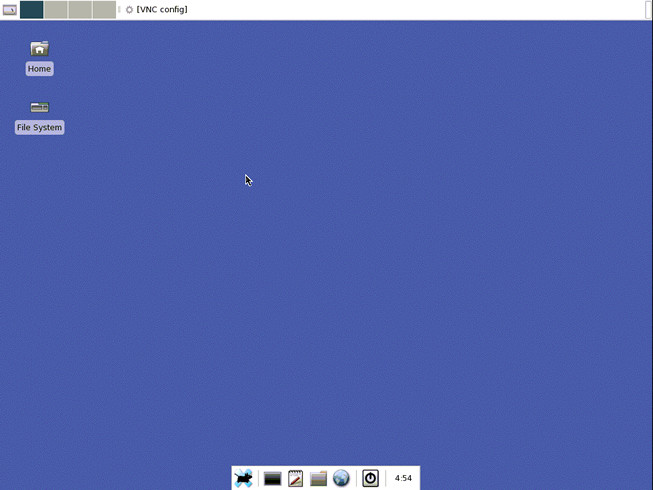The height and width of the screenshot is (490, 653).
Task: Click the "Home" icon label text
Action: 39,69
